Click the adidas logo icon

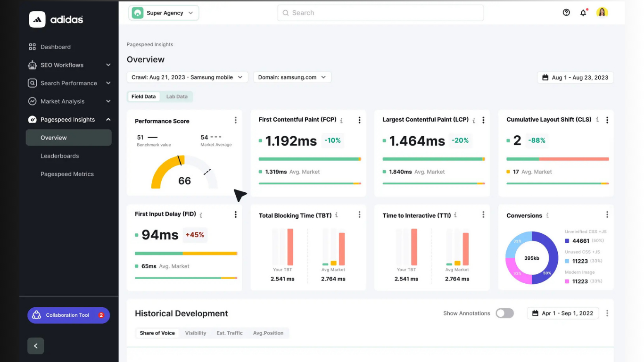[37, 19]
